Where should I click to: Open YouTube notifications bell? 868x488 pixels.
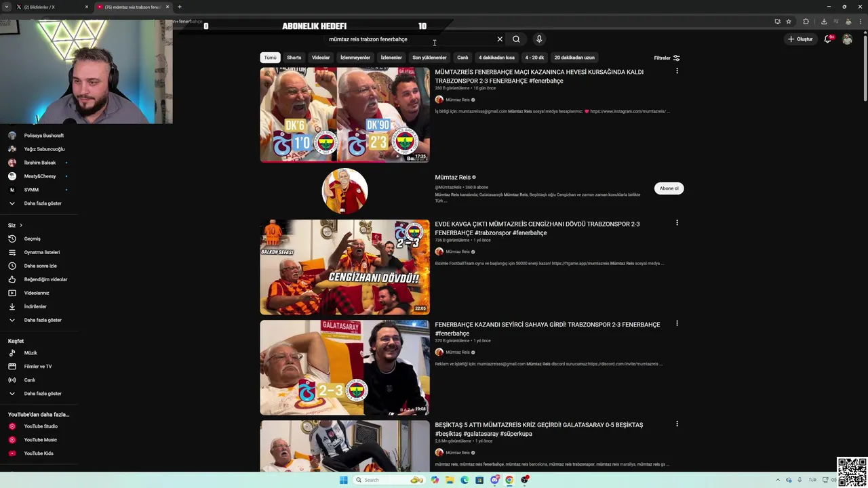(x=827, y=39)
